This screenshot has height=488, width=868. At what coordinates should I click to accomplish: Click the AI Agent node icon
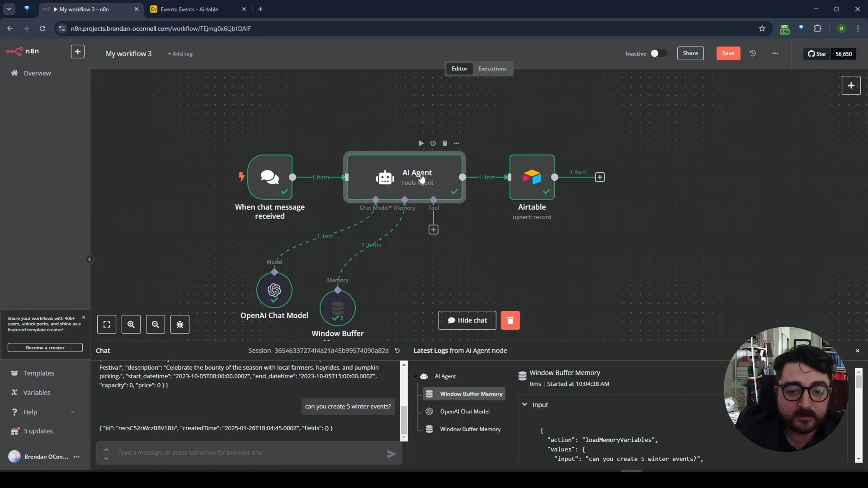pyautogui.click(x=386, y=177)
